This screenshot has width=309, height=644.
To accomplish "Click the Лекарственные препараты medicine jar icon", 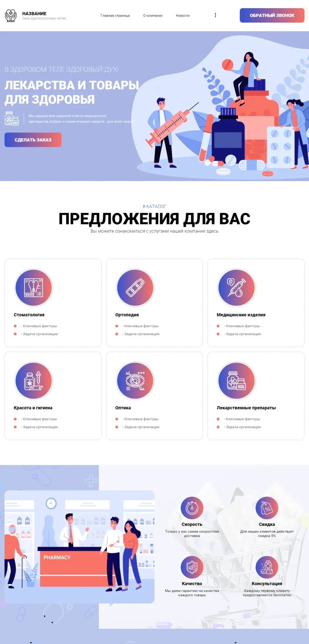I will click(237, 381).
